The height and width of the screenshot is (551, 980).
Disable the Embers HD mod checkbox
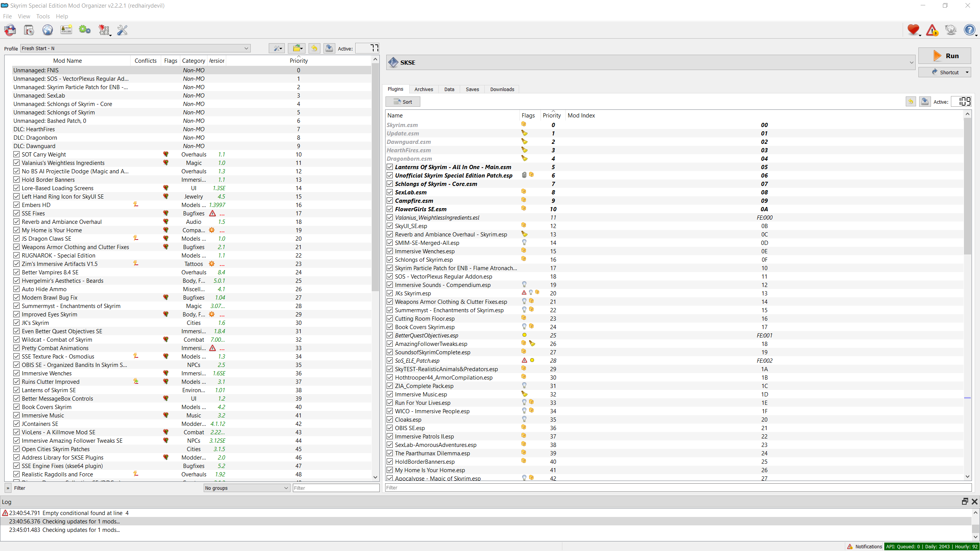(x=16, y=205)
